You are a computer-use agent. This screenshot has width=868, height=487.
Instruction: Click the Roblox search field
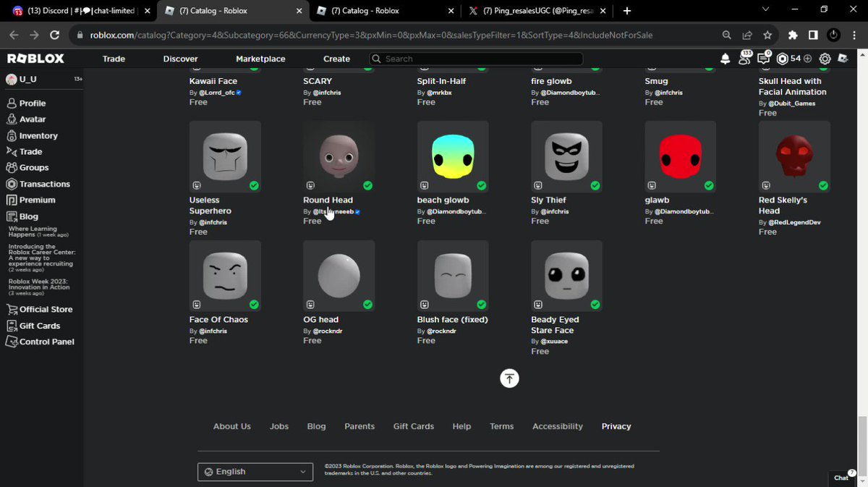tap(476, 59)
